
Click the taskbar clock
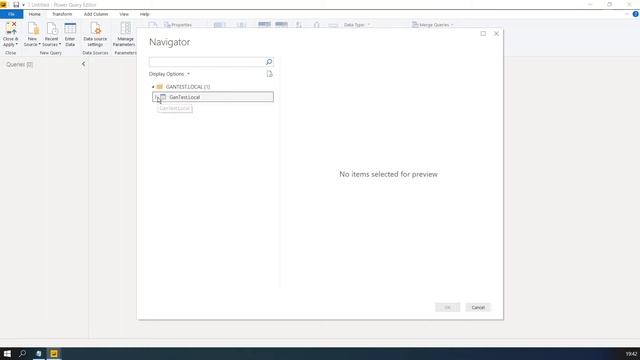(631, 354)
